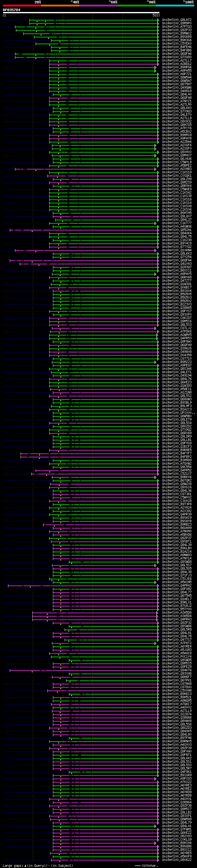Click hit label UniRef100_Q6KEZ3
The image size is (197, 868).
point(177,382)
